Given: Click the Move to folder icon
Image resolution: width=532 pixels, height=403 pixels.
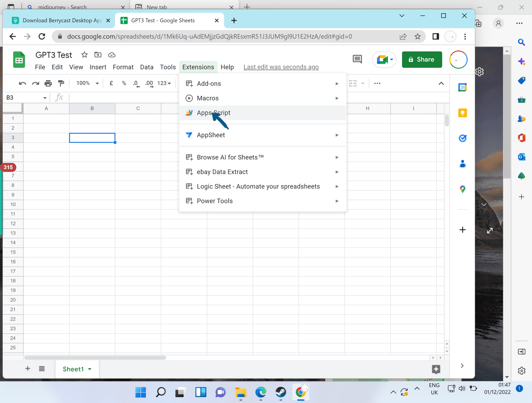Looking at the screenshot, I should point(98,55).
